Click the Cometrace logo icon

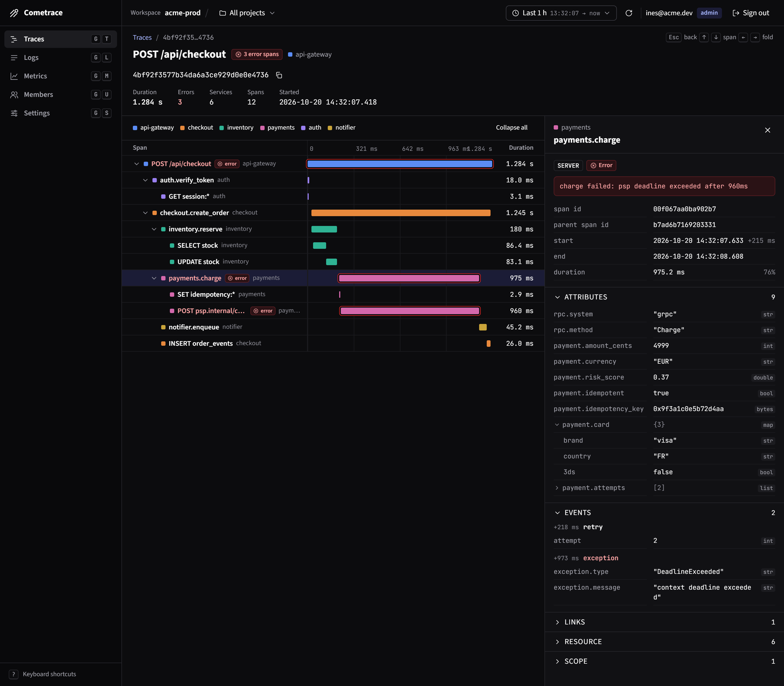pyautogui.click(x=14, y=13)
